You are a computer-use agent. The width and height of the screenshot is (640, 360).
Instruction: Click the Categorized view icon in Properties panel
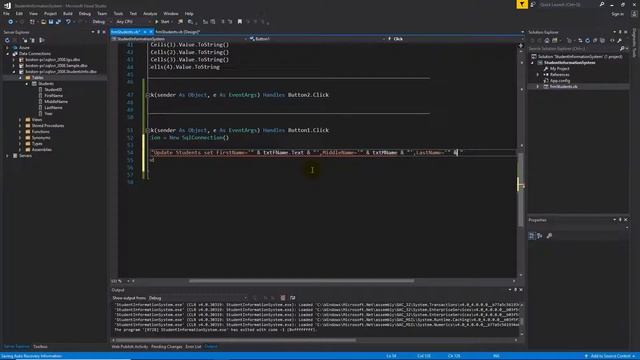pos(531,236)
